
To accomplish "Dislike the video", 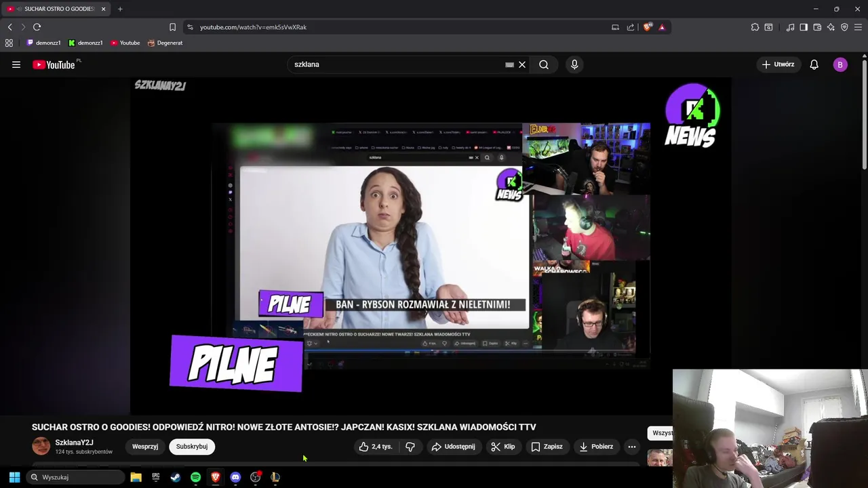I will 410,447.
